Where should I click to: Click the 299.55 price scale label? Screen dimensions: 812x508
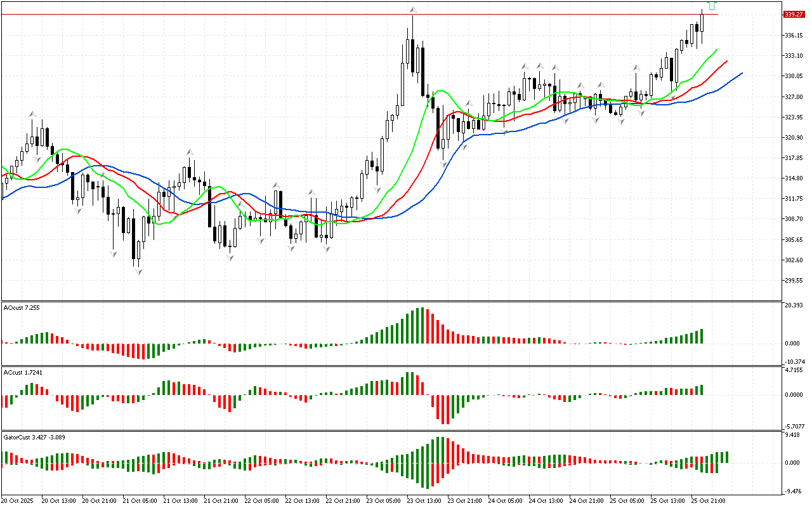(794, 281)
